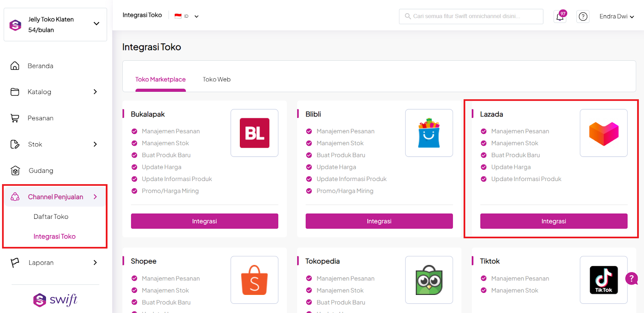Switch to Toko Web tab
644x313 pixels.
[x=217, y=79]
